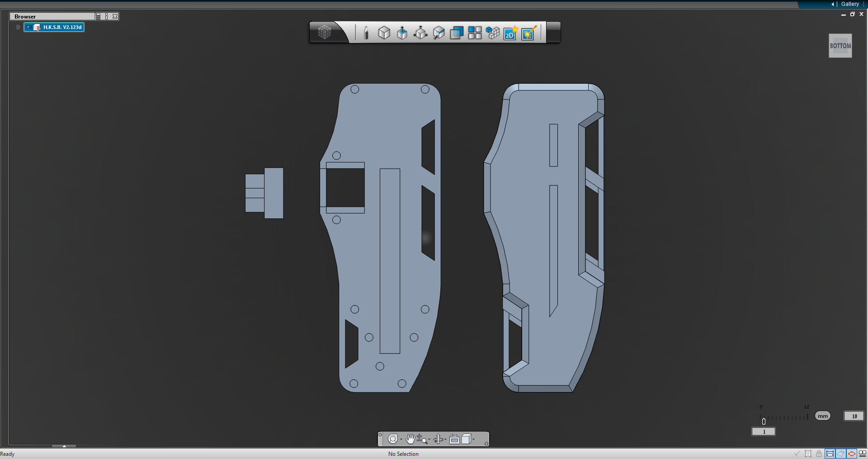Viewport: 868px width, 459px height.
Task: Expand the H.K.S.B. V2.123d tree node
Action: [18, 27]
